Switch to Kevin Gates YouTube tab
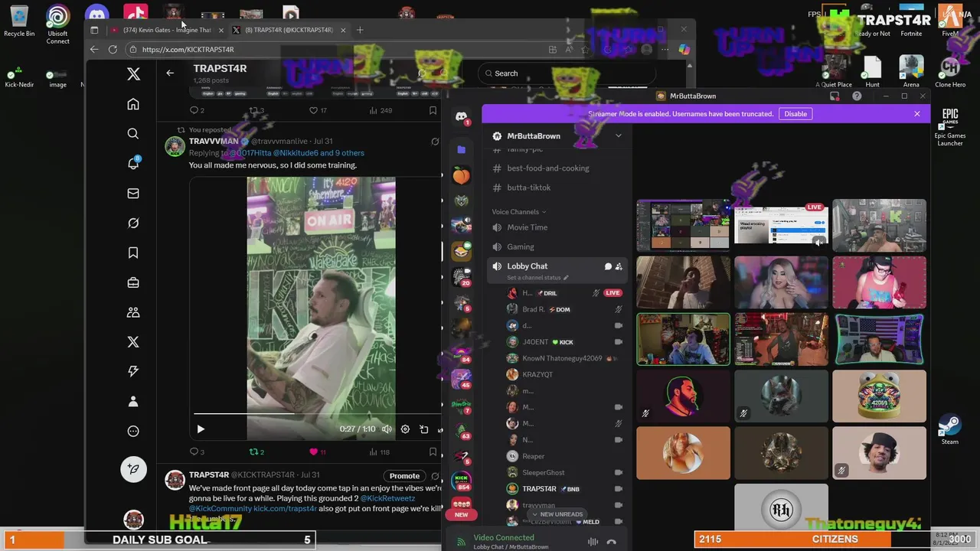Image resolution: width=980 pixels, height=551 pixels. (167, 30)
